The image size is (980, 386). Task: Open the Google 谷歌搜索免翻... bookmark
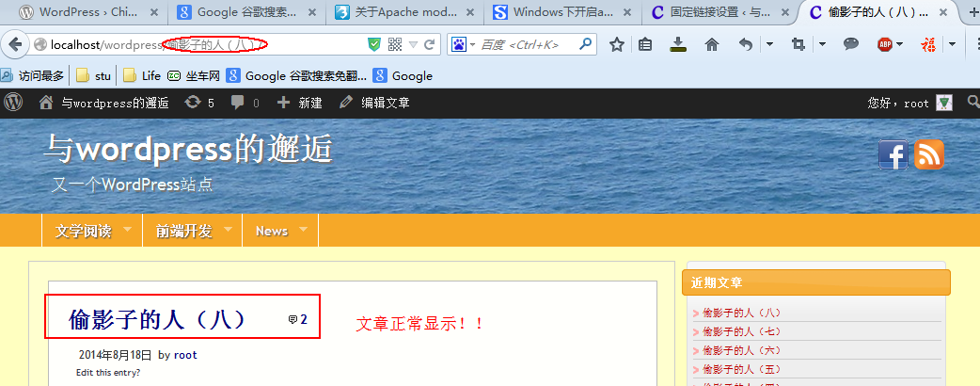tap(297, 75)
